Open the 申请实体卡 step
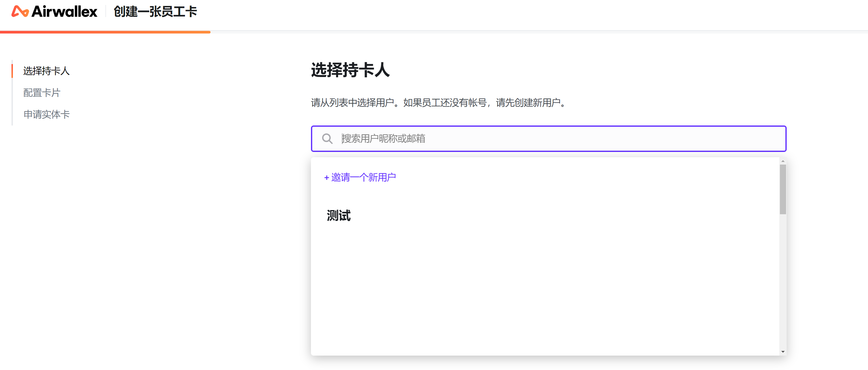This screenshot has height=370, width=868. pyautogui.click(x=46, y=114)
